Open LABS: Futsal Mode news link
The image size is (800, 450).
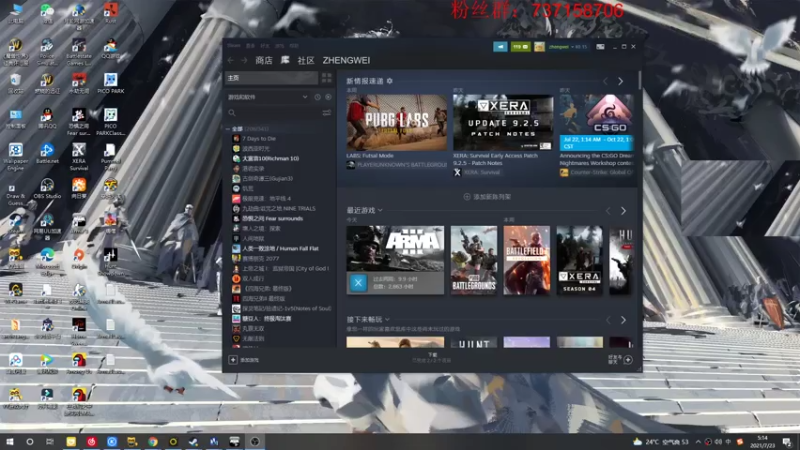click(370, 156)
